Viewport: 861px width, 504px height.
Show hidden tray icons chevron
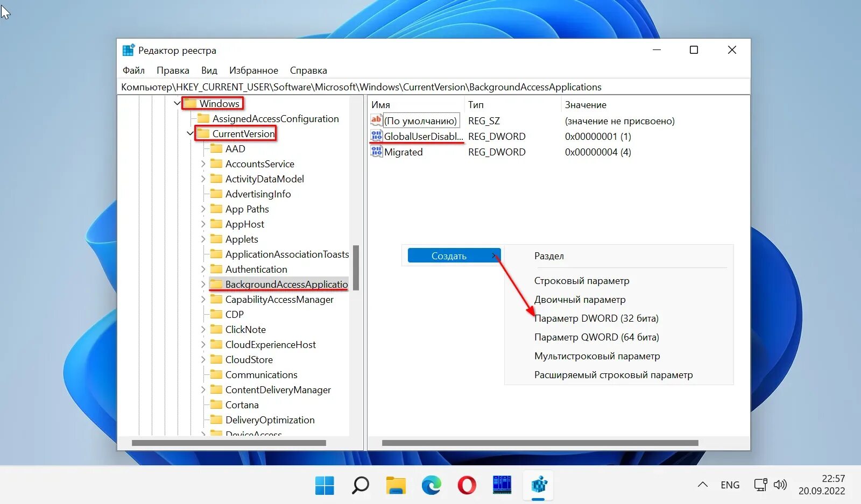click(x=703, y=485)
